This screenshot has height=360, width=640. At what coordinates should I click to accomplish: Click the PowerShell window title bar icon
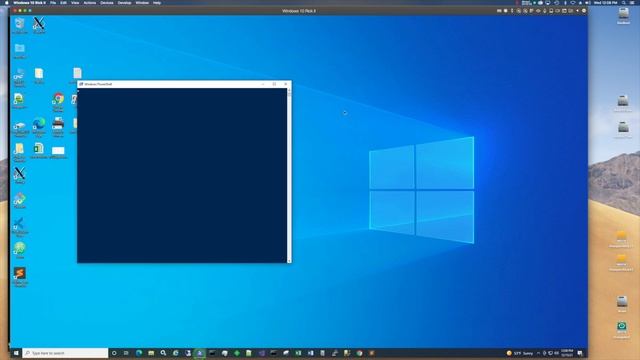pos(81,84)
